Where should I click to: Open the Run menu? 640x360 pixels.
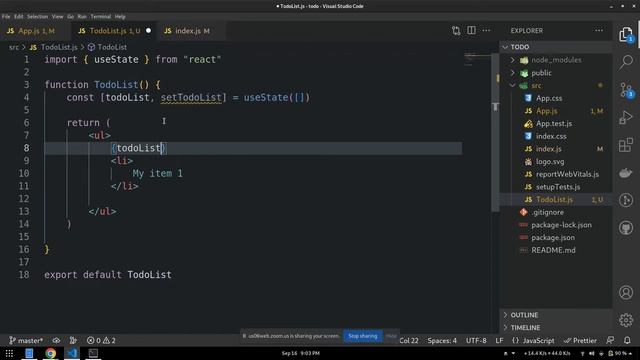82,17
